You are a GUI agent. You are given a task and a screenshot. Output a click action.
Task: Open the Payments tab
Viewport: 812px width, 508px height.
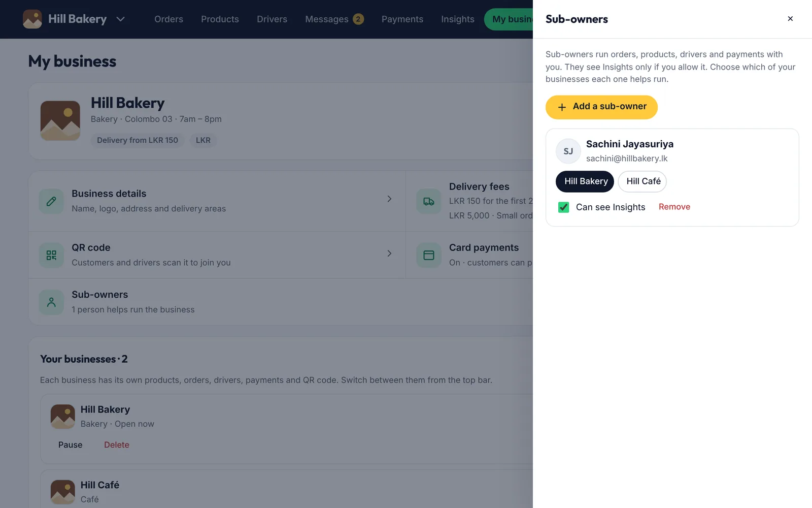pyautogui.click(x=402, y=19)
